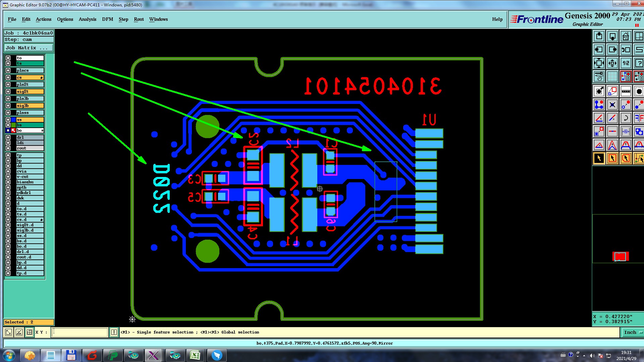Click the Home view icon
Screen dimensions: 644x362
pyautogui.click(x=626, y=36)
